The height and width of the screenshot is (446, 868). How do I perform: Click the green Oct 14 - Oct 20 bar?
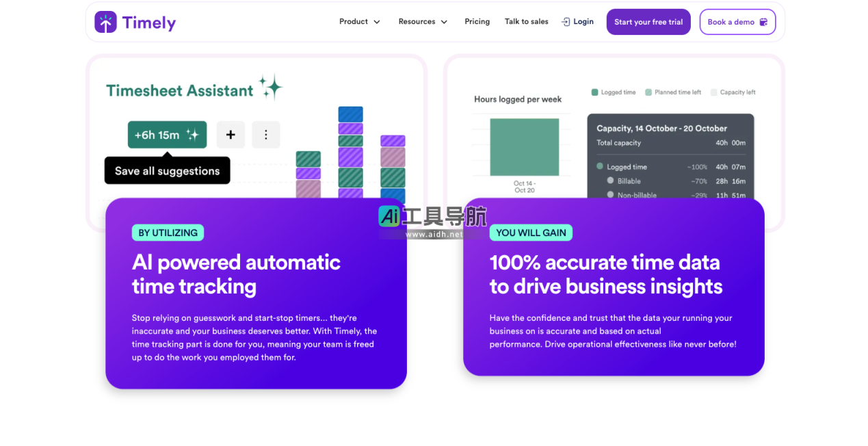point(524,147)
